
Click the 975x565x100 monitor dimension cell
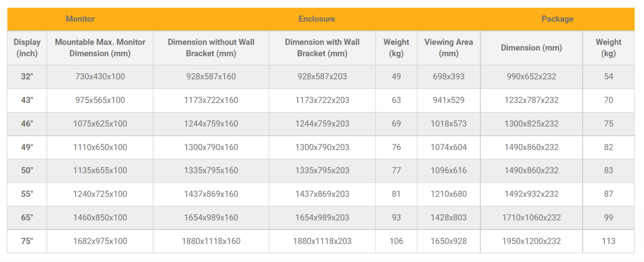[x=100, y=100]
